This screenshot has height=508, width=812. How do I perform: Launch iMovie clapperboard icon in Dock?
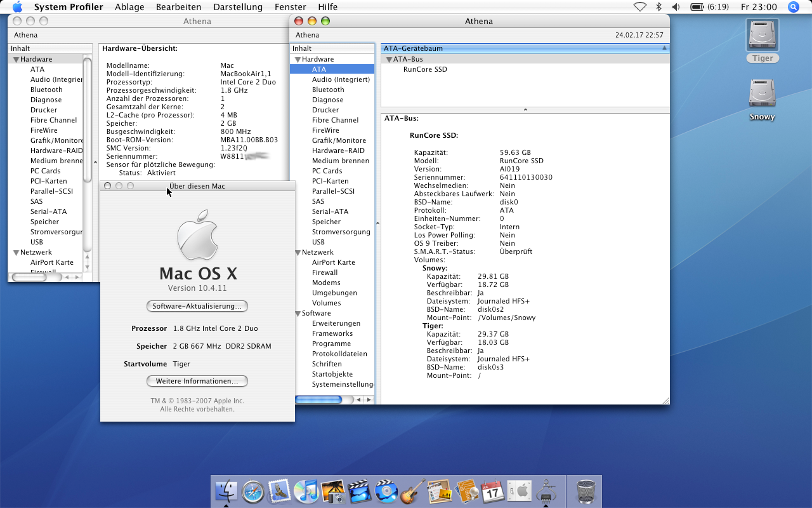click(360, 491)
